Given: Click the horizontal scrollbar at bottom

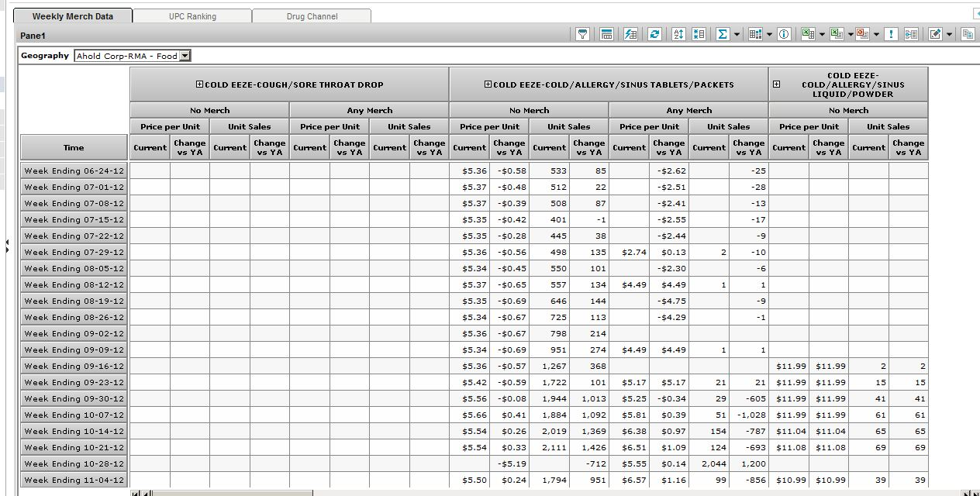Looking at the screenshot, I should 233,493.
